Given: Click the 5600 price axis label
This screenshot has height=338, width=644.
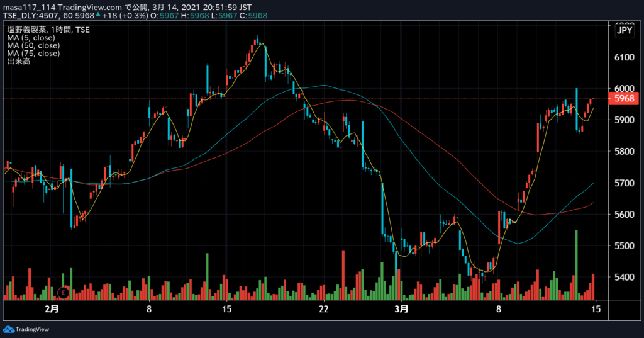Looking at the screenshot, I should pos(625,214).
